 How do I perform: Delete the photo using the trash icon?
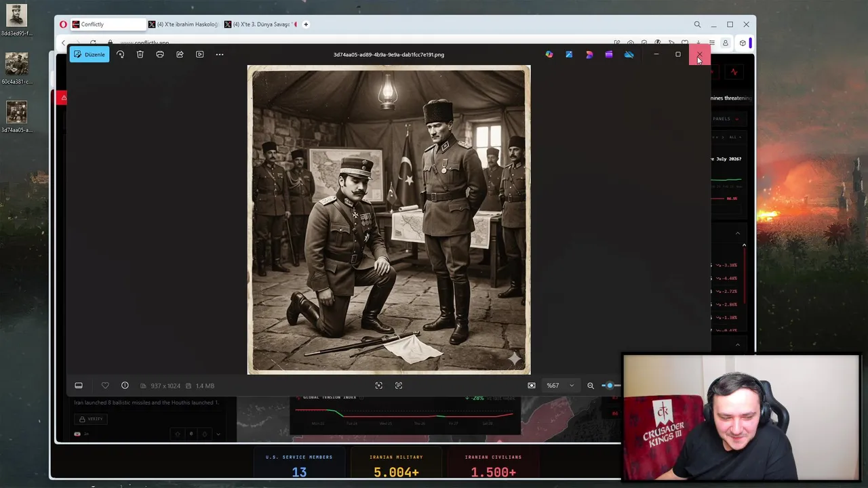[x=140, y=54]
